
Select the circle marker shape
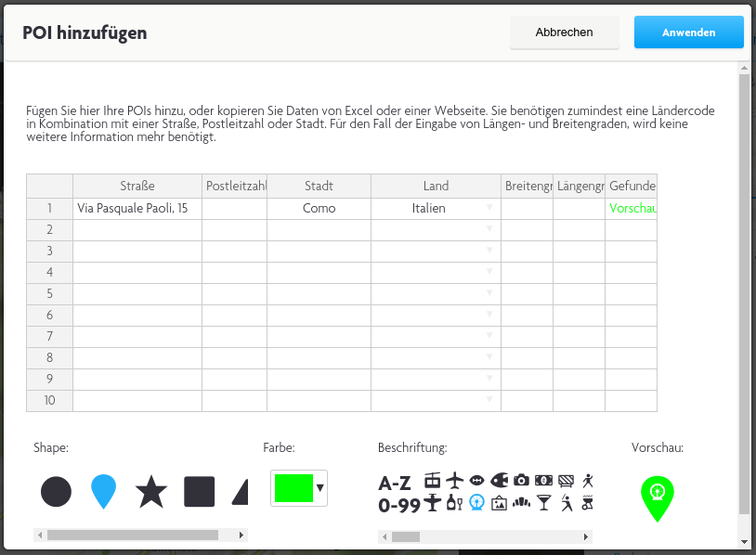(x=56, y=491)
